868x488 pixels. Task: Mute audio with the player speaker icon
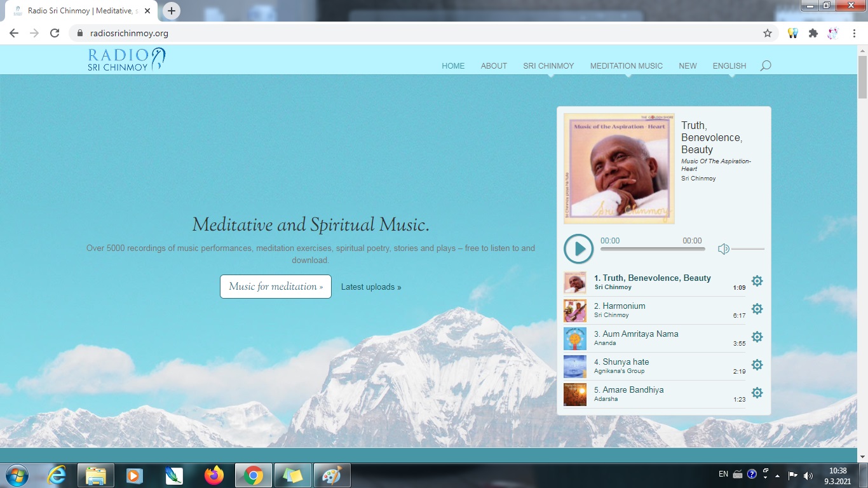tap(723, 249)
